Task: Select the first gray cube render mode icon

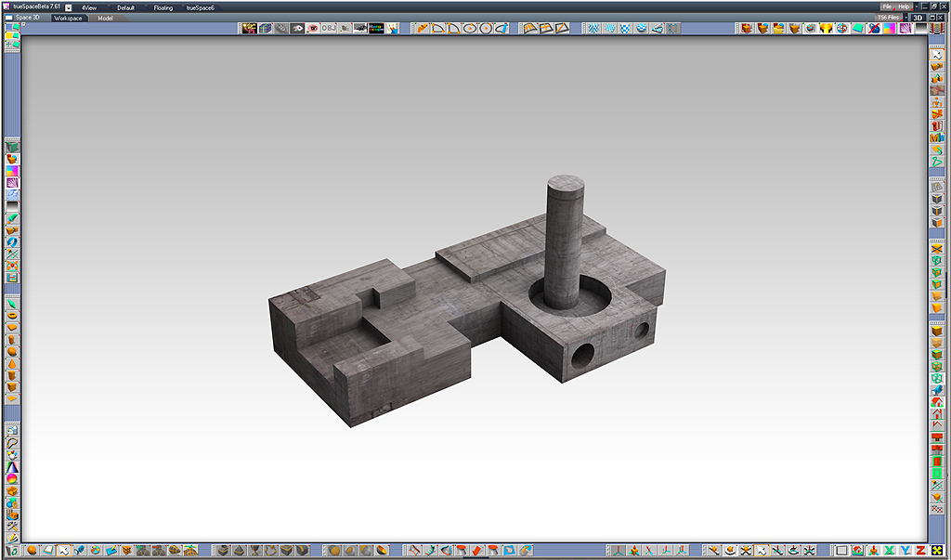Action: (x=224, y=551)
